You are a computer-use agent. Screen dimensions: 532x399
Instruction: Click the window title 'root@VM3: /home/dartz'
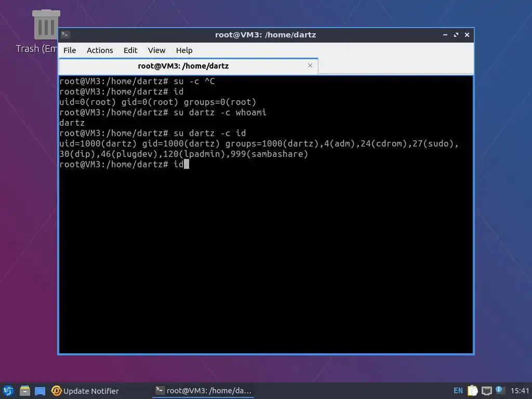click(x=265, y=35)
